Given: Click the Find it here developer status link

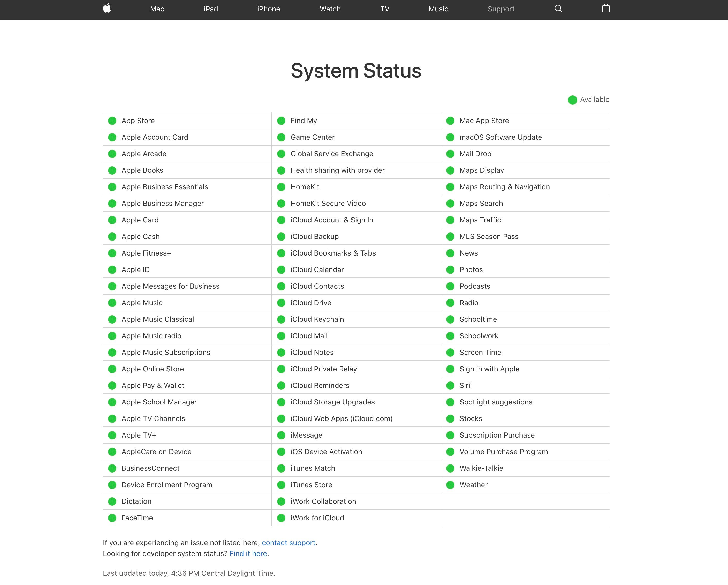Looking at the screenshot, I should [248, 554].
